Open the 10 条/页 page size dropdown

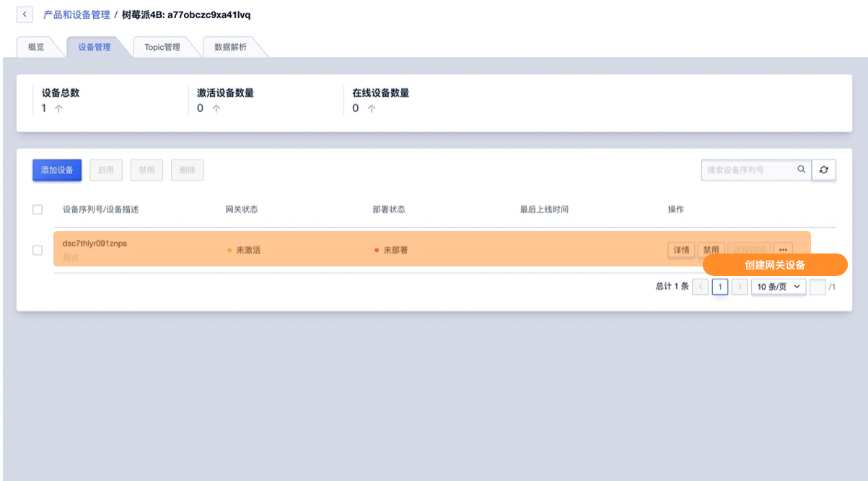tap(779, 287)
